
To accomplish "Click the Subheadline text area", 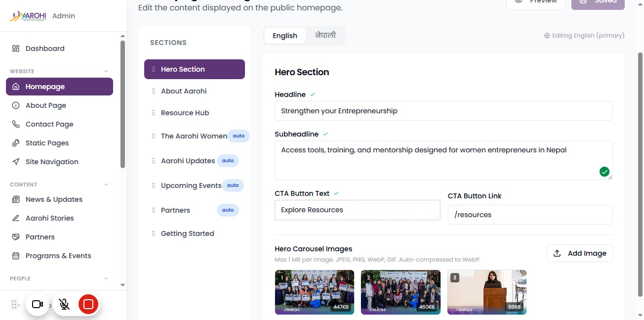I will (443, 160).
